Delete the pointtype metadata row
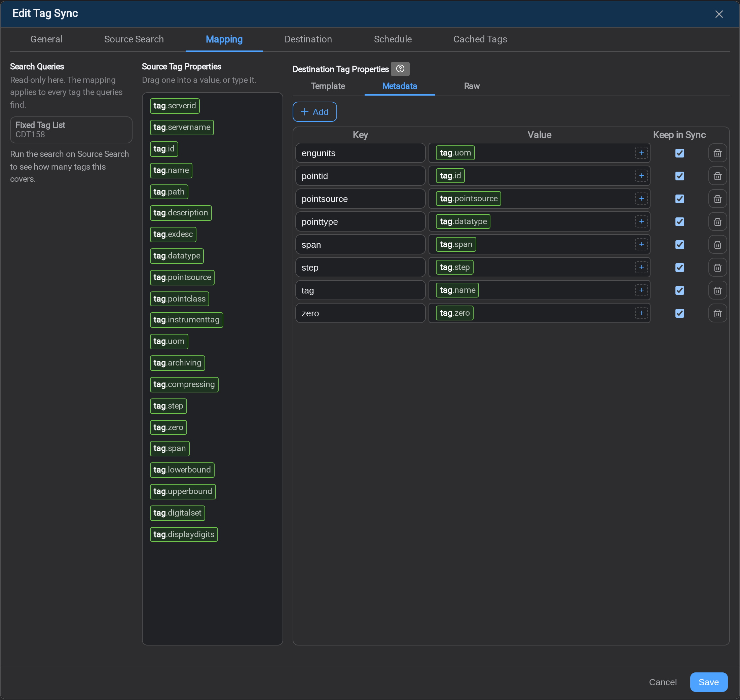Screen dimensions: 740x700 717,222
